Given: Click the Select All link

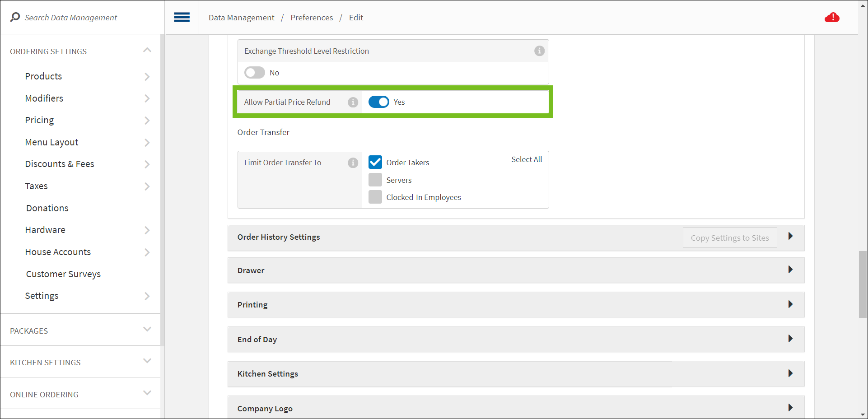Looking at the screenshot, I should click(526, 159).
